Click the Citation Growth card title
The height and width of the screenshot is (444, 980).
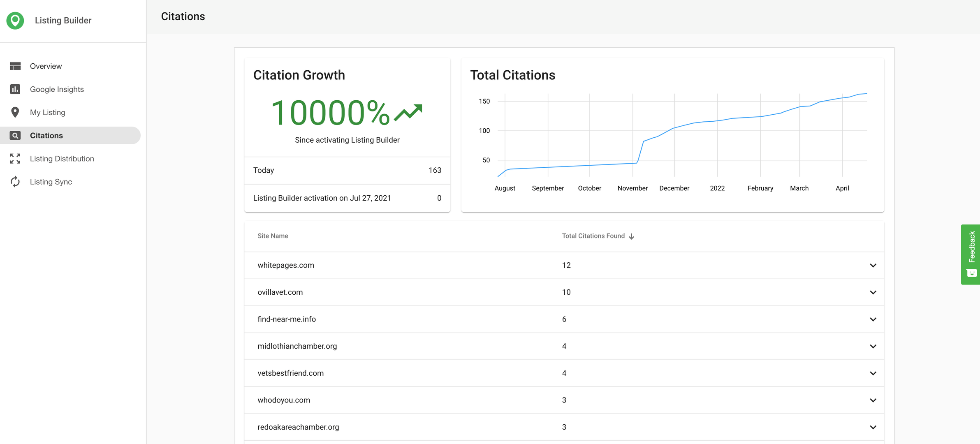(299, 75)
